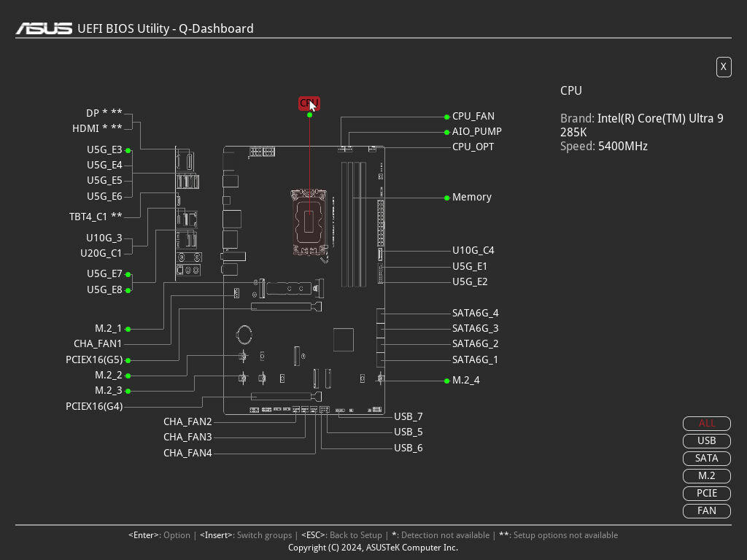Click the top PCIe x16 slot on diagram
The image size is (747, 560).
(286, 307)
